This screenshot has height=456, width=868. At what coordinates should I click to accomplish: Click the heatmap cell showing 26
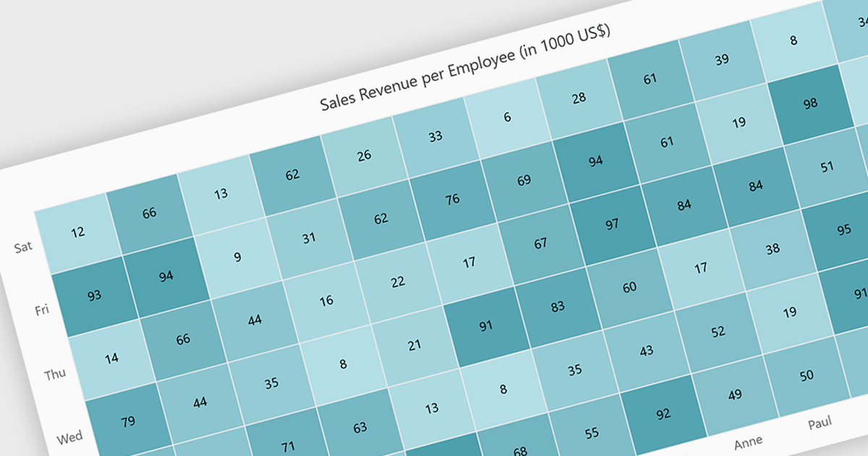(364, 155)
